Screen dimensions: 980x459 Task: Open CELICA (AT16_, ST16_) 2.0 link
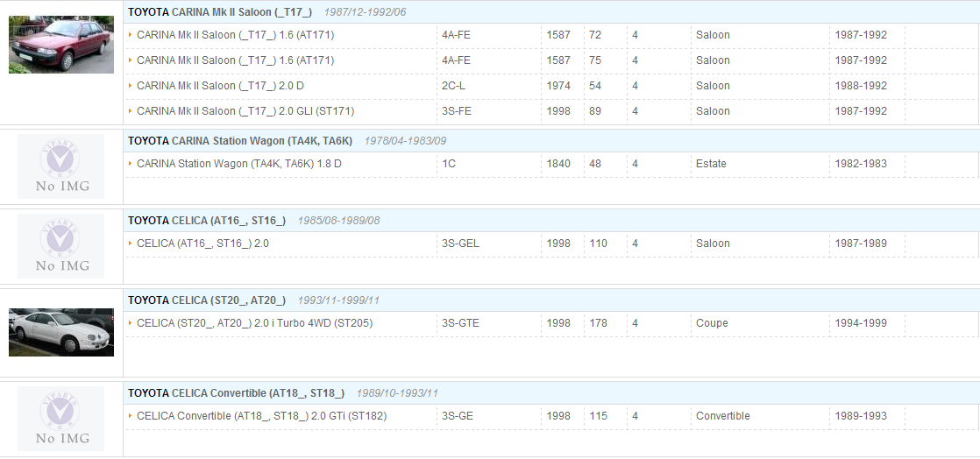[x=202, y=244]
